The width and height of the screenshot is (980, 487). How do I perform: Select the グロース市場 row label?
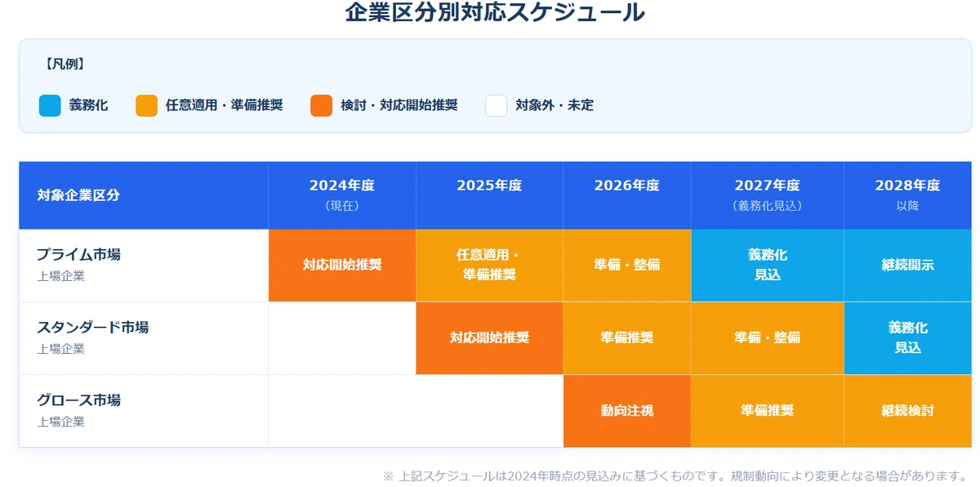point(144,411)
